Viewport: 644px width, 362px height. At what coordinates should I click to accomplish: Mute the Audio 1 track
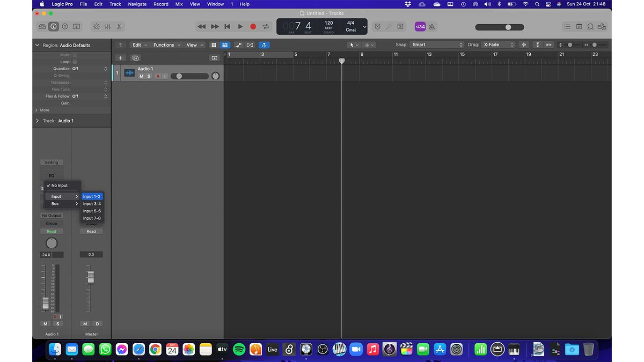click(x=141, y=76)
